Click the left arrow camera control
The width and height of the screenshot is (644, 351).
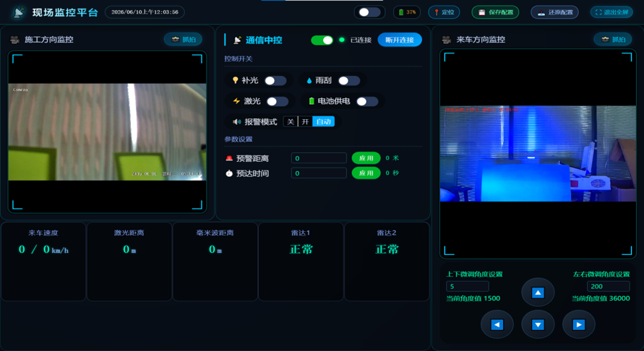click(497, 325)
